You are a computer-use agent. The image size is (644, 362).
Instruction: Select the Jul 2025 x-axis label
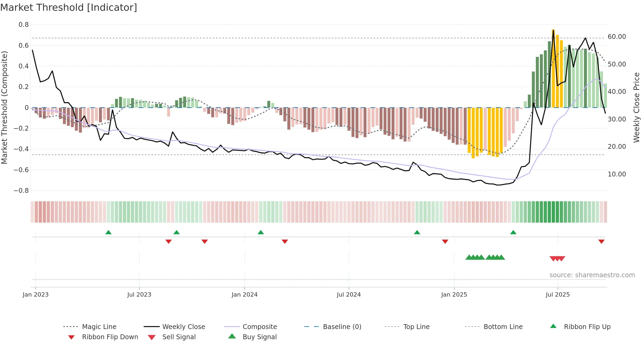pos(558,294)
